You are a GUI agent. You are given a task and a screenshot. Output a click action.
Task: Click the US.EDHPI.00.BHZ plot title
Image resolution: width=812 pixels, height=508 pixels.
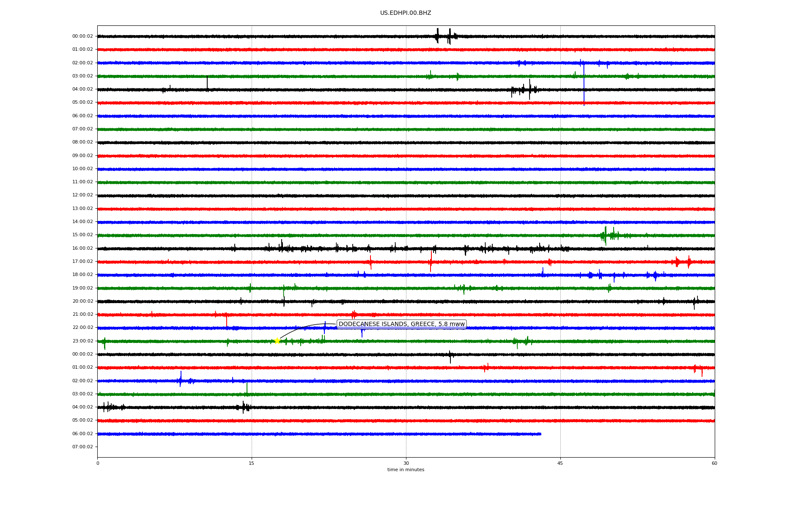click(x=406, y=13)
